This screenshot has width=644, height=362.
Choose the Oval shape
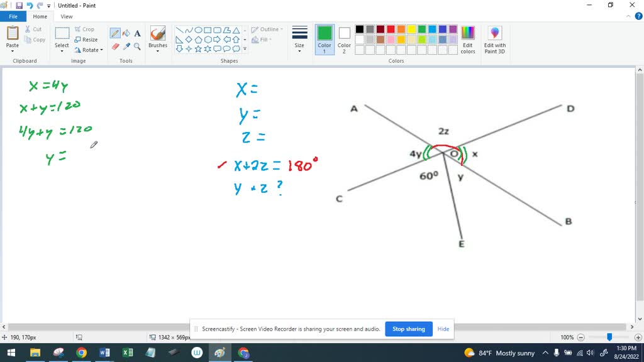(198, 31)
